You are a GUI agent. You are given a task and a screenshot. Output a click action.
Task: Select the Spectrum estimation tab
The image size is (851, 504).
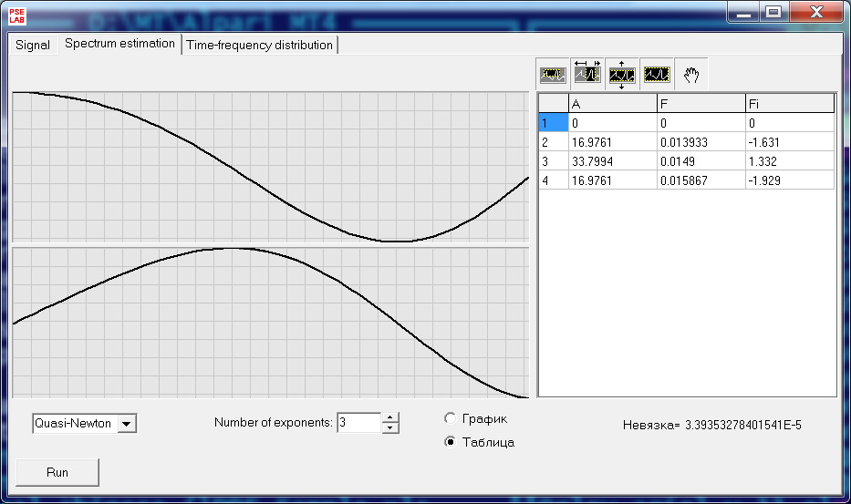click(x=119, y=44)
